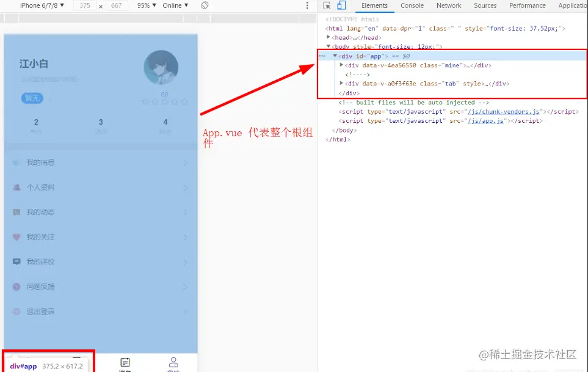Viewport: 588px width, 372px height.
Task: Open 我的动态 menu item
Action: [101, 212]
